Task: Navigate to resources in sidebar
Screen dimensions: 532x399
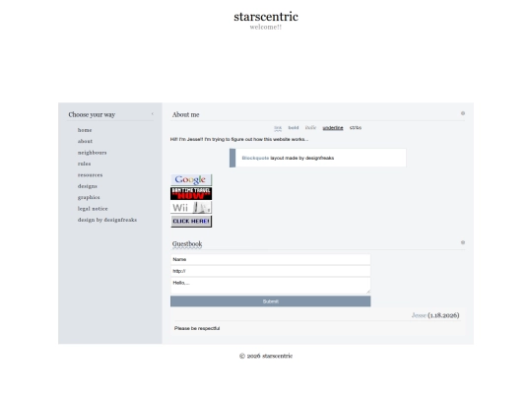Action: (x=90, y=175)
